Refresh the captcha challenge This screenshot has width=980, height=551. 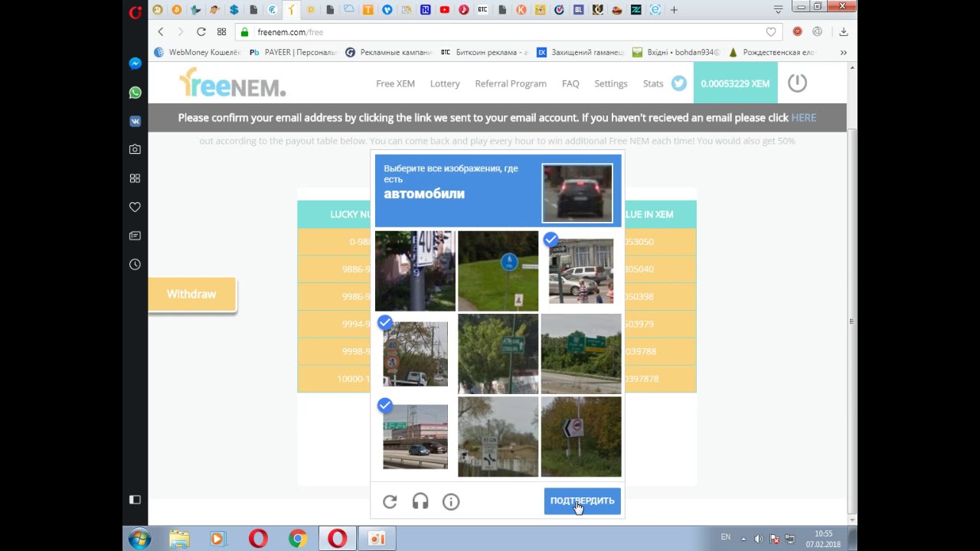[x=390, y=501]
